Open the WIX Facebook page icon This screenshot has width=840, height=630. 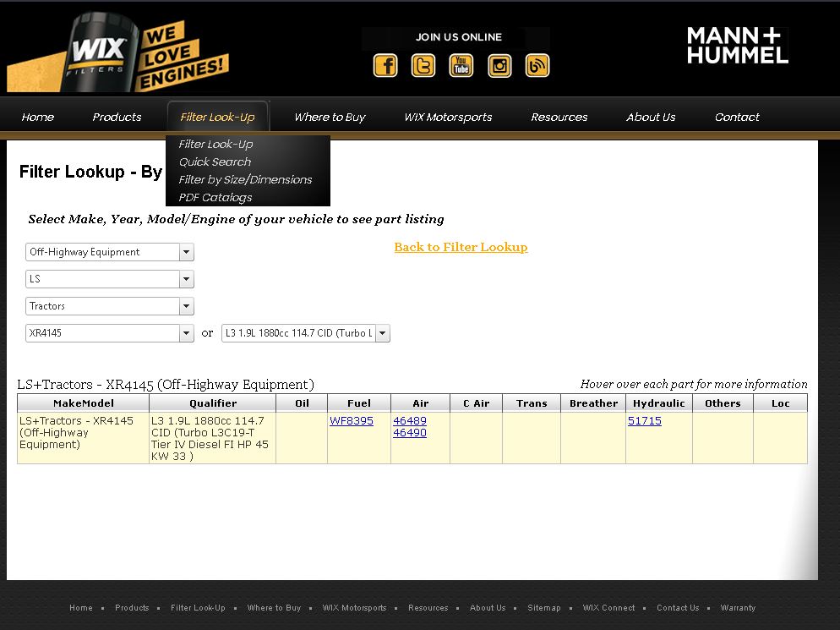click(385, 66)
